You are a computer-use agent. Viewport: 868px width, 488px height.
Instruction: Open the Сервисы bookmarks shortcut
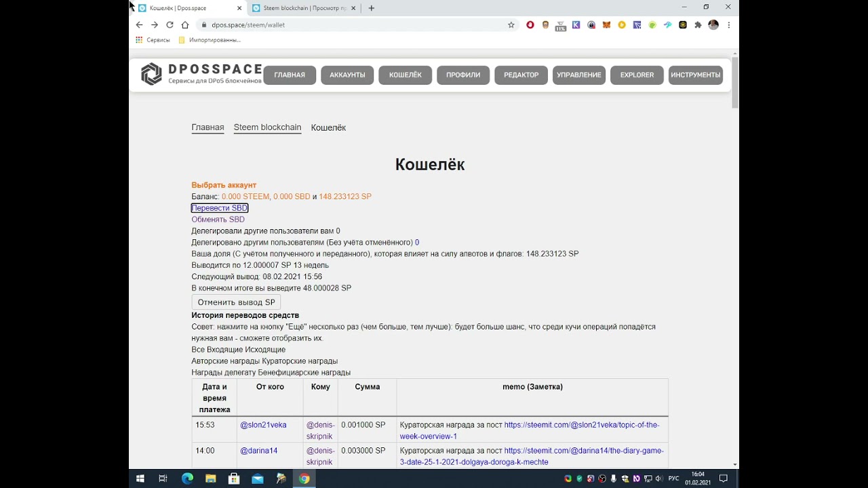153,40
